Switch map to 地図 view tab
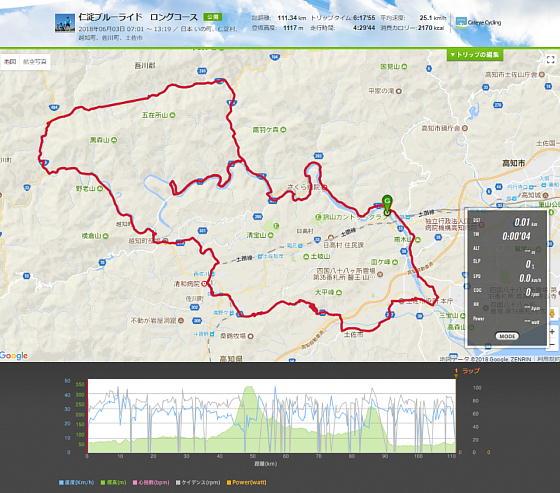 [x=10, y=61]
